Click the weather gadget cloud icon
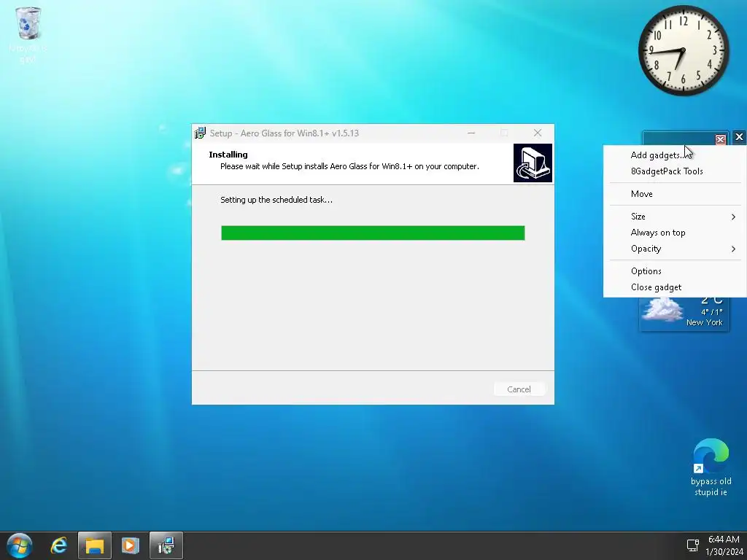 tap(662, 309)
